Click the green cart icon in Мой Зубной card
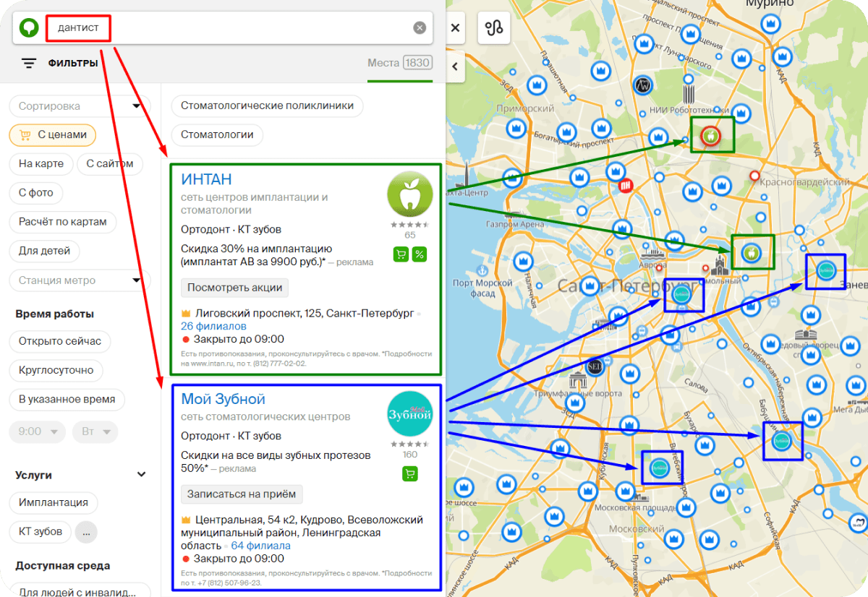The height and width of the screenshot is (597, 868). click(x=410, y=474)
